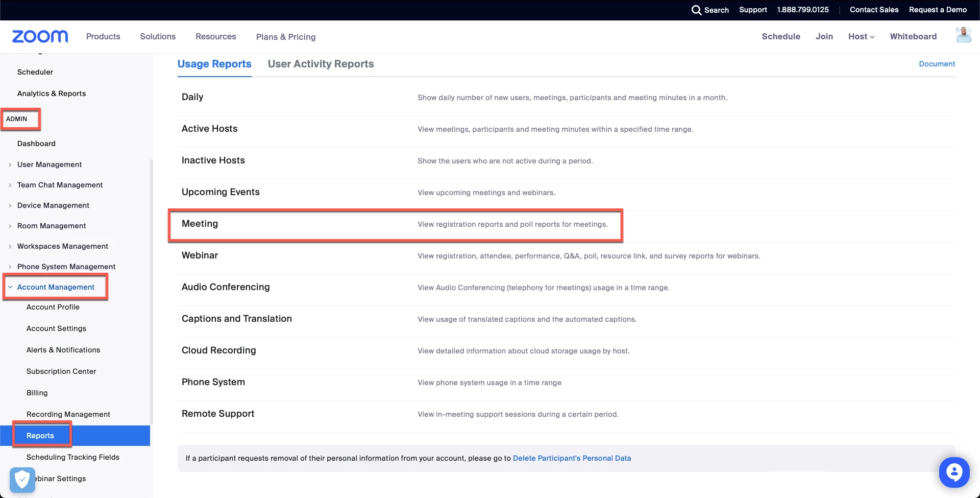Click the Schedule link
Image resolution: width=980 pixels, height=498 pixels.
pyautogui.click(x=781, y=36)
